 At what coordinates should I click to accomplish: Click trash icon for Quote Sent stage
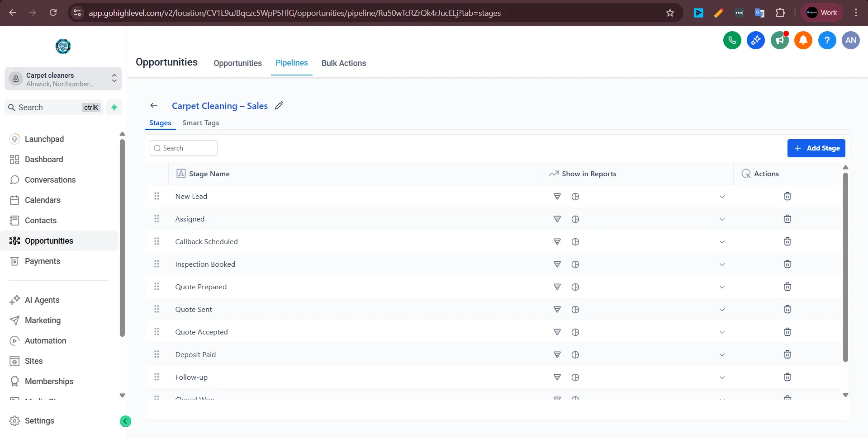pyautogui.click(x=787, y=309)
